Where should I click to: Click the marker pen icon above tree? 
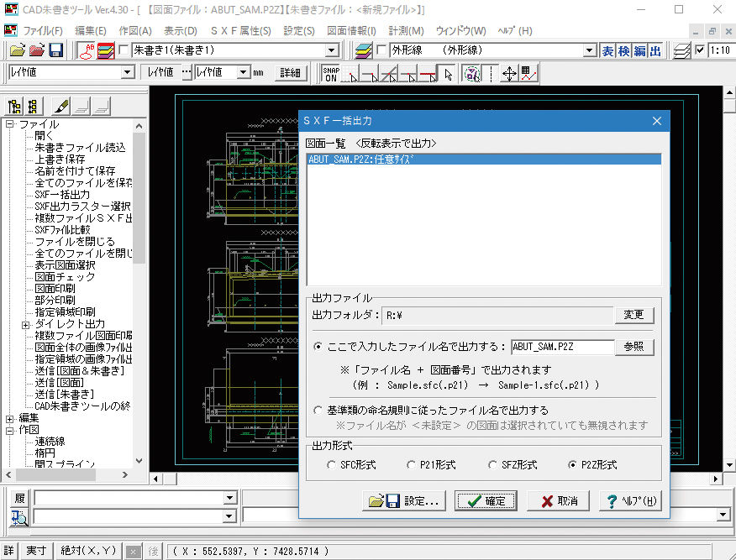[60, 107]
